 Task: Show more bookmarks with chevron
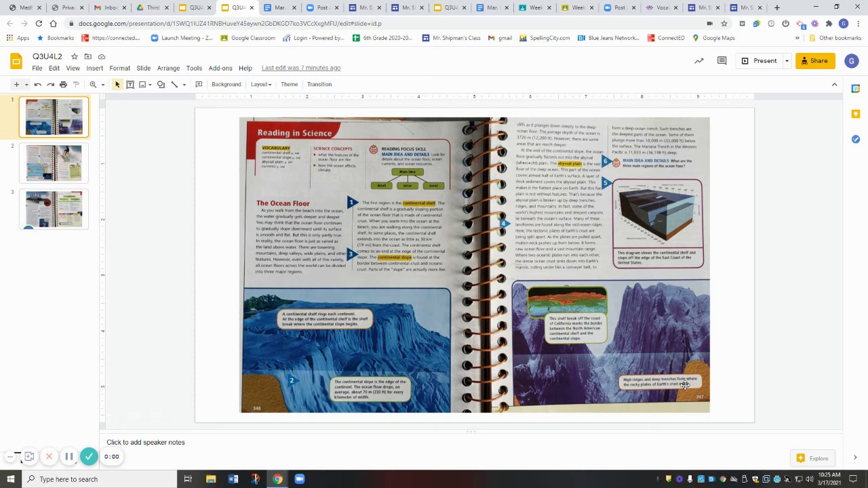coord(797,38)
